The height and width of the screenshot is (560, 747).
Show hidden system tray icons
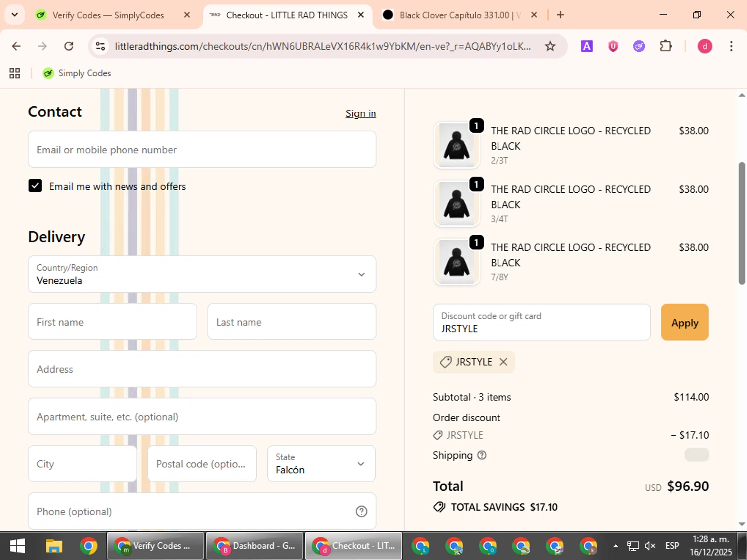pos(616,546)
